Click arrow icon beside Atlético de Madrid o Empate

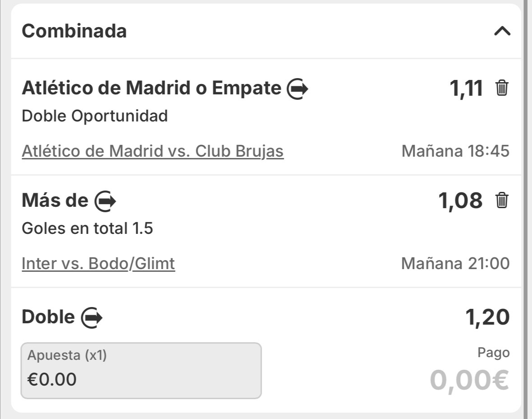point(298,88)
